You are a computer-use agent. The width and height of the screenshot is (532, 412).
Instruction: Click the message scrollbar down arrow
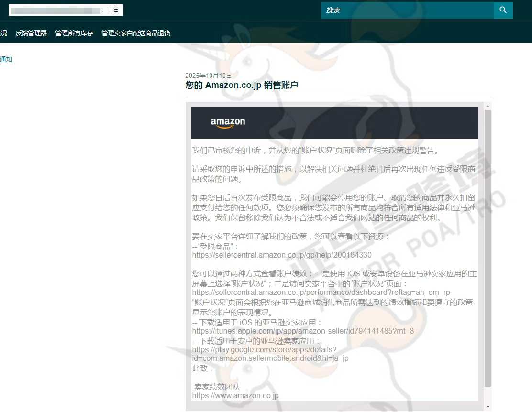tap(488, 407)
